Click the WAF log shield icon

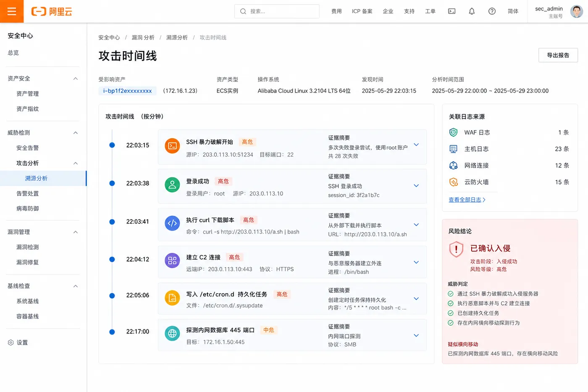[453, 132]
